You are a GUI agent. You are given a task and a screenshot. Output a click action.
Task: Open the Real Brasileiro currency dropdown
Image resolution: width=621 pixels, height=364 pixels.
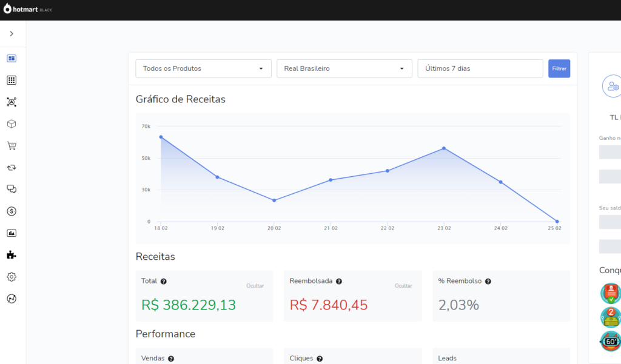[344, 68]
